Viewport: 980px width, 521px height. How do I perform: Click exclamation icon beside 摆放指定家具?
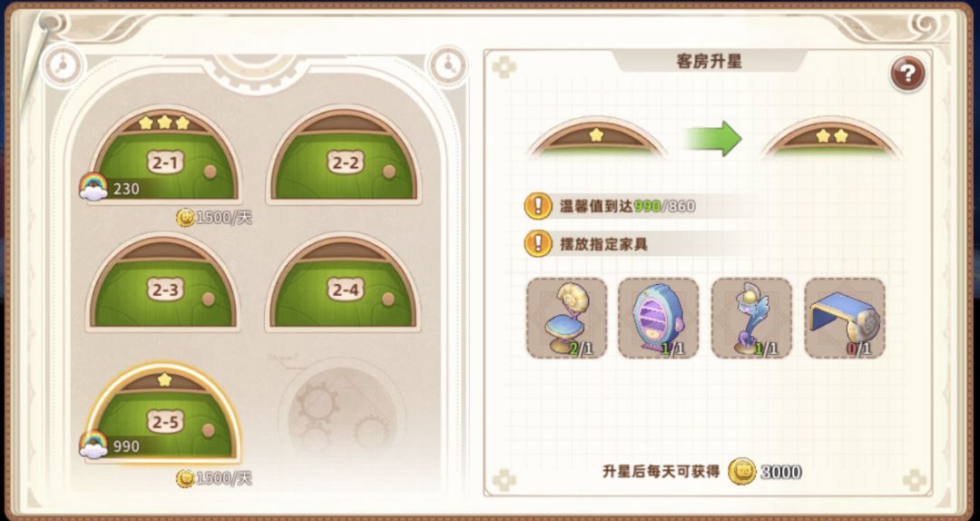(x=537, y=243)
